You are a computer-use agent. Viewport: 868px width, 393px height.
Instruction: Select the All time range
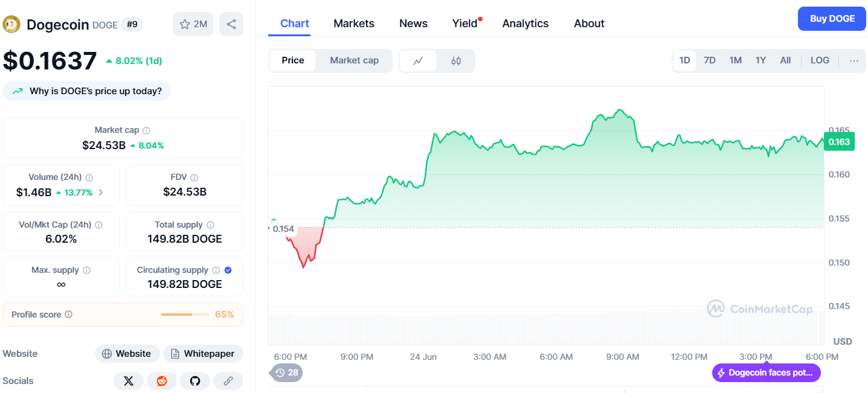point(785,60)
